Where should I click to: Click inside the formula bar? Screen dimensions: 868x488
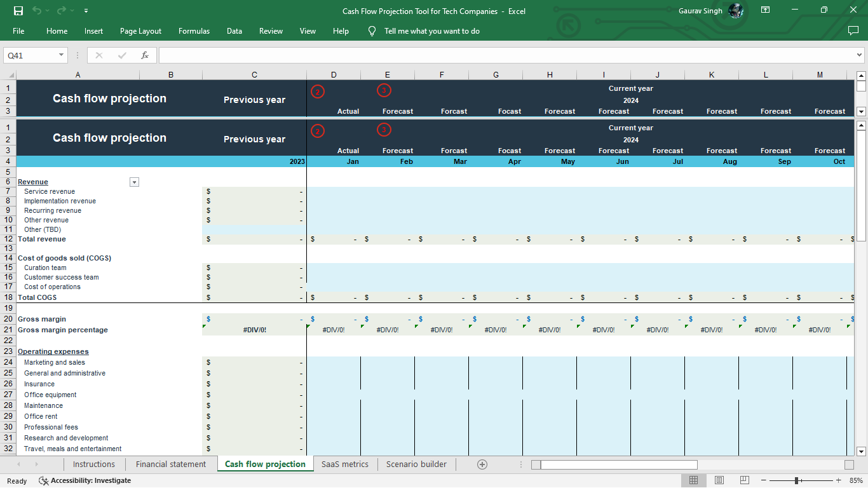[445, 55]
